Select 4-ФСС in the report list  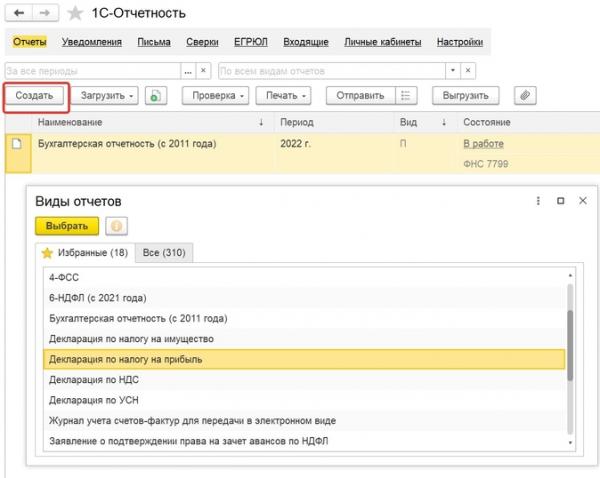pos(304,277)
